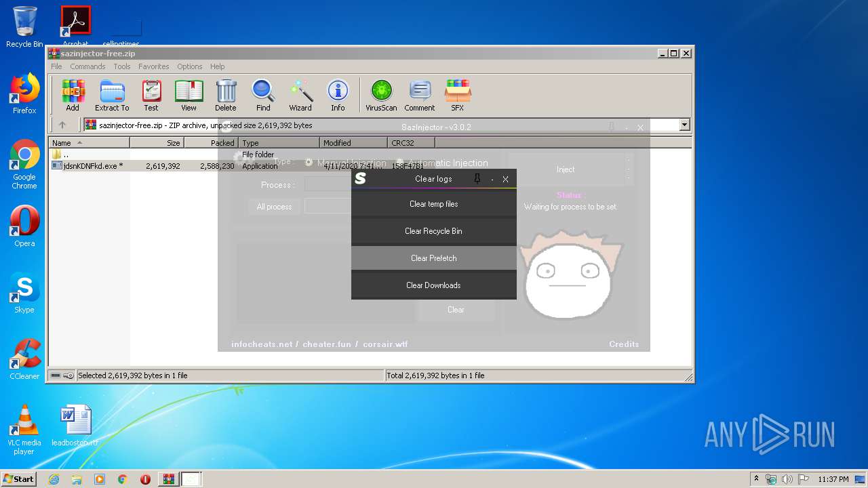Open the Find magnifier tool
Image resolution: width=868 pixels, height=488 pixels.
point(263,95)
